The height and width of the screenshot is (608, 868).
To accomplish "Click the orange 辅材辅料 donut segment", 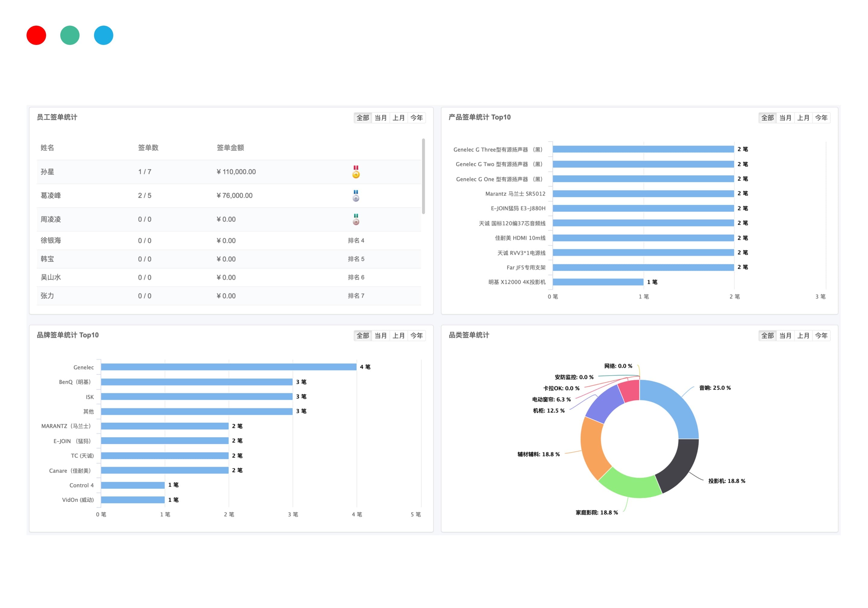I will (593, 448).
